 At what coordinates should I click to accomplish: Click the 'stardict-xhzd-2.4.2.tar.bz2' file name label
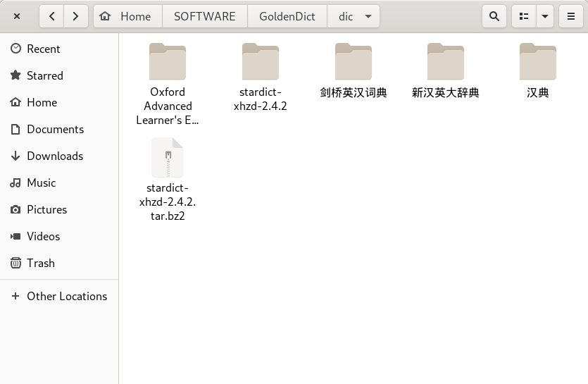(168, 202)
